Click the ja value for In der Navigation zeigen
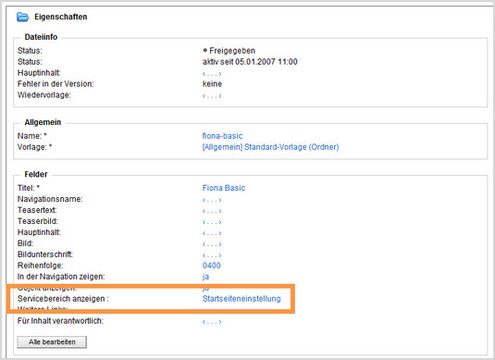The width and height of the screenshot is (495, 360). (206, 277)
